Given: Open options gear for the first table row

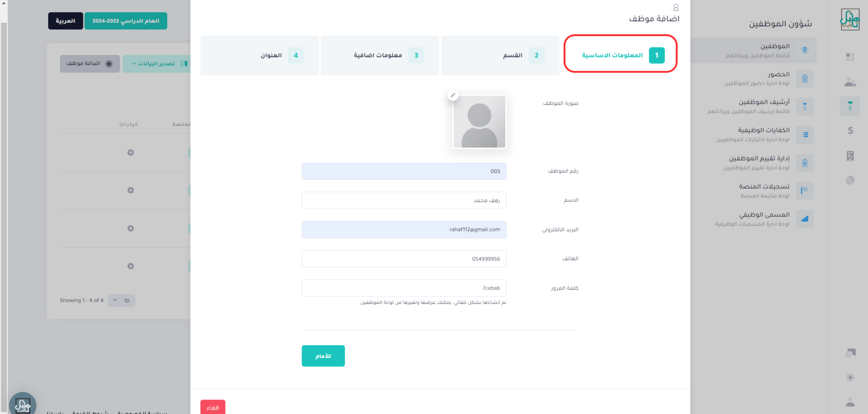Looking at the screenshot, I should [x=130, y=153].
